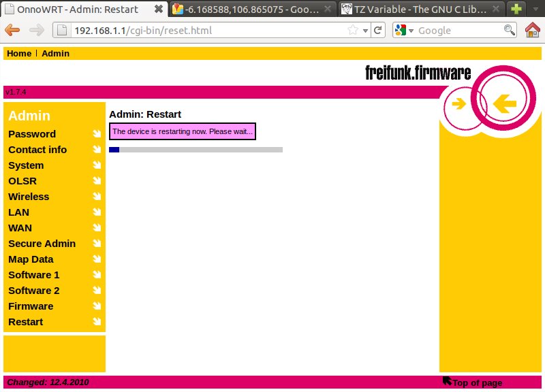Click the browser forward arrow button
This screenshot has width=545, height=392.
pyautogui.click(x=37, y=30)
